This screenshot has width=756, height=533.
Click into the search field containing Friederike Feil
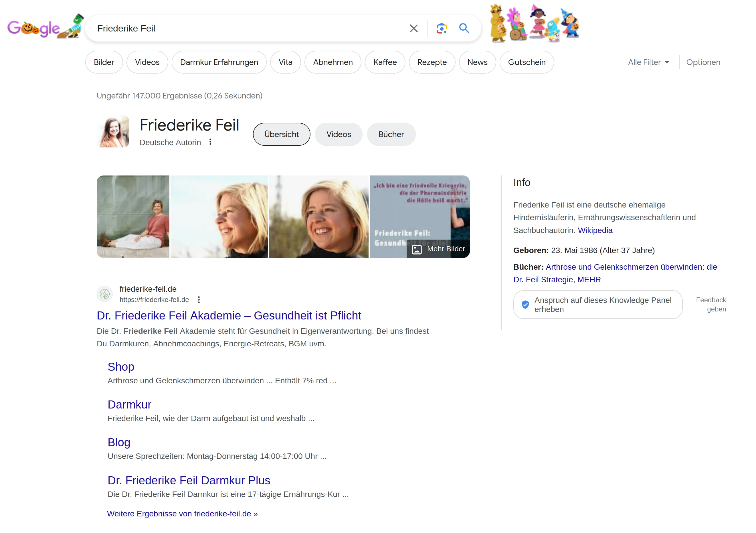click(x=247, y=28)
